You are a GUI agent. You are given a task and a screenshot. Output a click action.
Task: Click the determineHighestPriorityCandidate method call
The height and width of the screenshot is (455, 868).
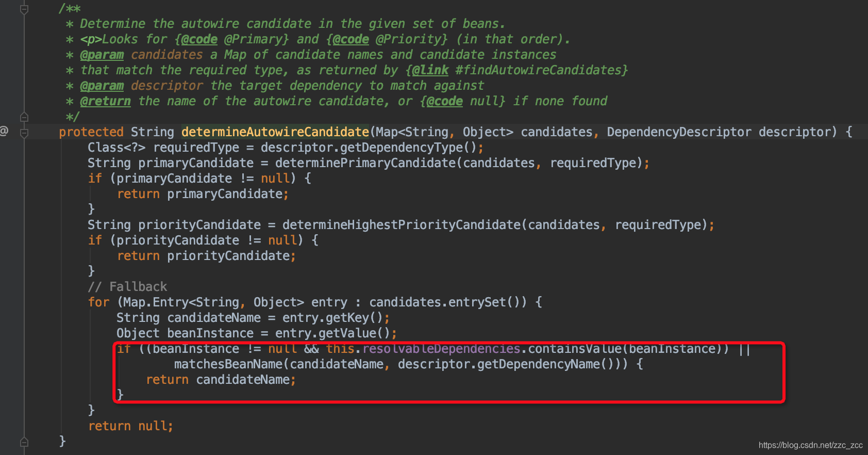[x=402, y=225]
